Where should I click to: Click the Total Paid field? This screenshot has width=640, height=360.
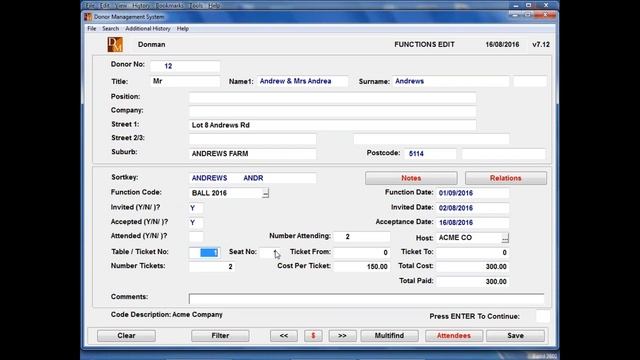[473, 282]
